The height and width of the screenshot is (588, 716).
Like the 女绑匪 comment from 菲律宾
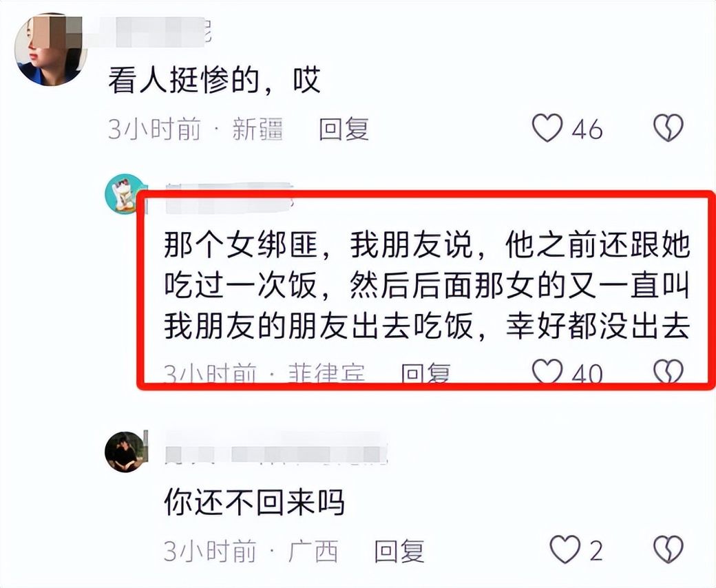(x=548, y=370)
